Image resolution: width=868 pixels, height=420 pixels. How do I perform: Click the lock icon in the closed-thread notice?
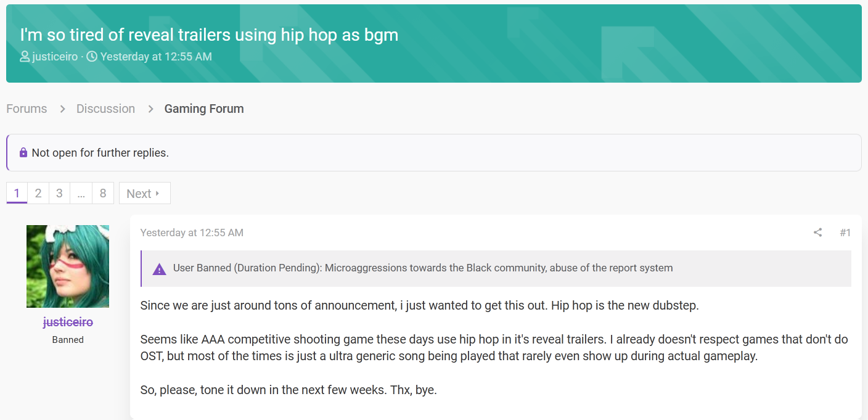tap(23, 152)
